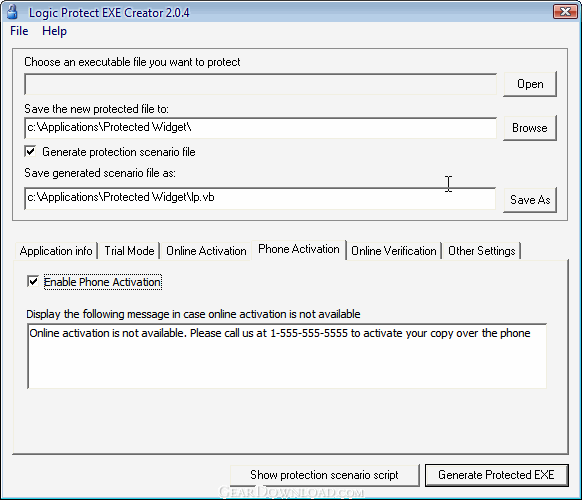The image size is (582, 500).
Task: Uncheck Generate protection scenario file checkbox
Action: (30, 151)
